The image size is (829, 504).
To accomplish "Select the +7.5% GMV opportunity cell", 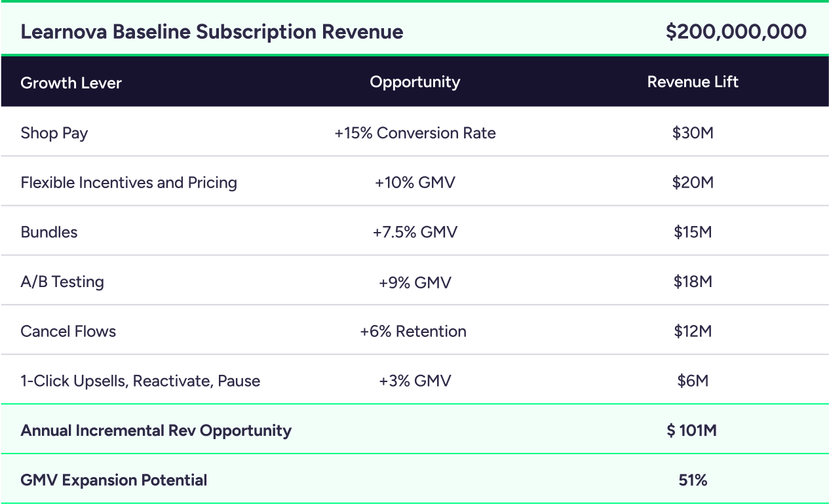I will point(415,232).
